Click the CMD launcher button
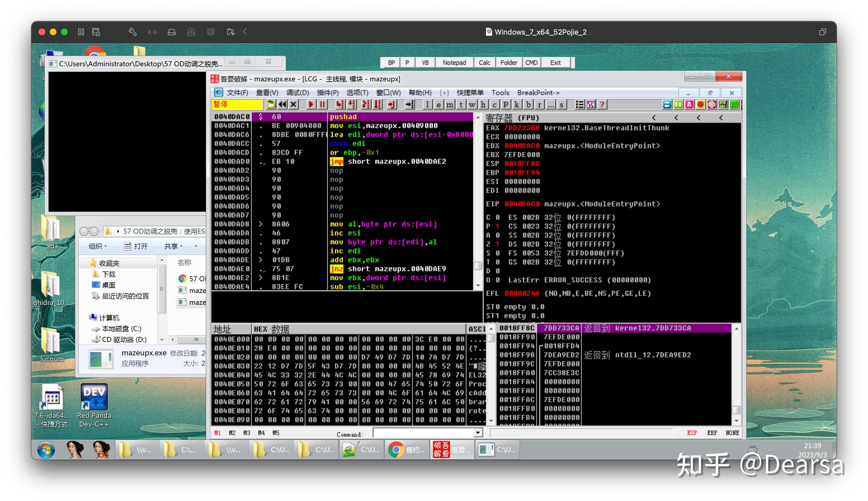The height and width of the screenshot is (501, 868). [531, 63]
